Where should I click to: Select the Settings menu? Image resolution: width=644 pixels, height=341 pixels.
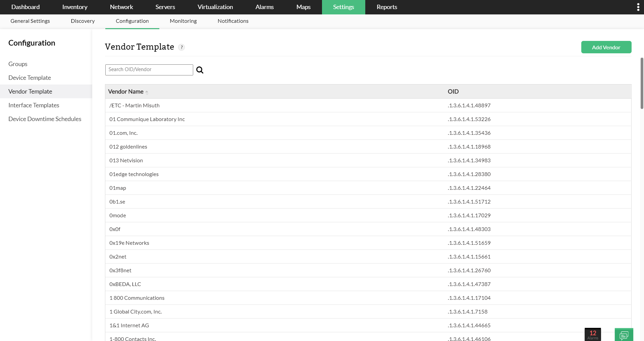343,7
